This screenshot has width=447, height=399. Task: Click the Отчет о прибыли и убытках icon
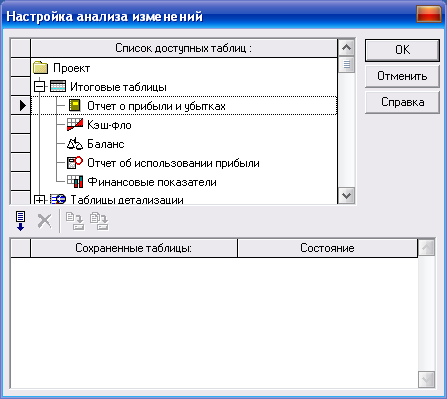click(x=75, y=105)
